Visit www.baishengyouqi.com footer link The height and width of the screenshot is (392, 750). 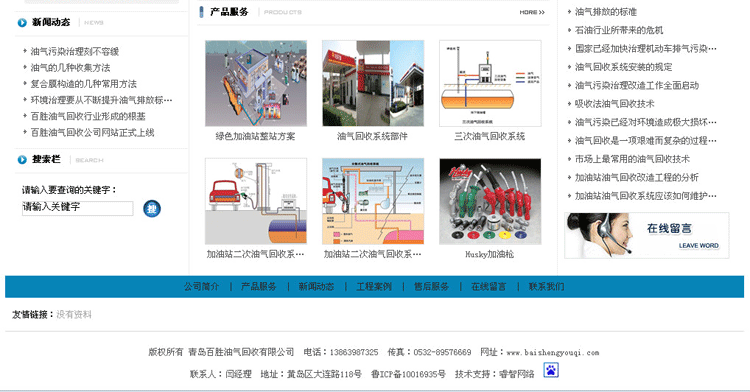552,353
